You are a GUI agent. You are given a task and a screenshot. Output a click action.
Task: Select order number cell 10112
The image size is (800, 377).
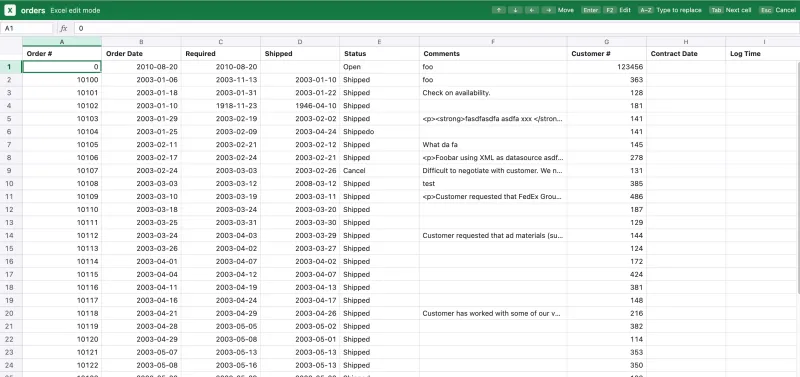pos(62,236)
